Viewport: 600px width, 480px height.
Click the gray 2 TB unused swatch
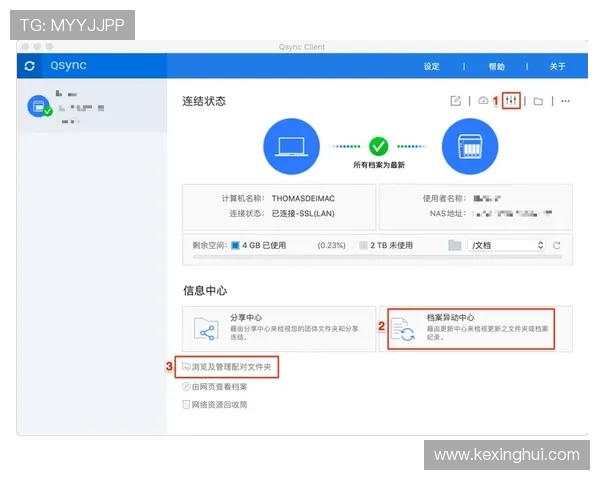(x=363, y=245)
